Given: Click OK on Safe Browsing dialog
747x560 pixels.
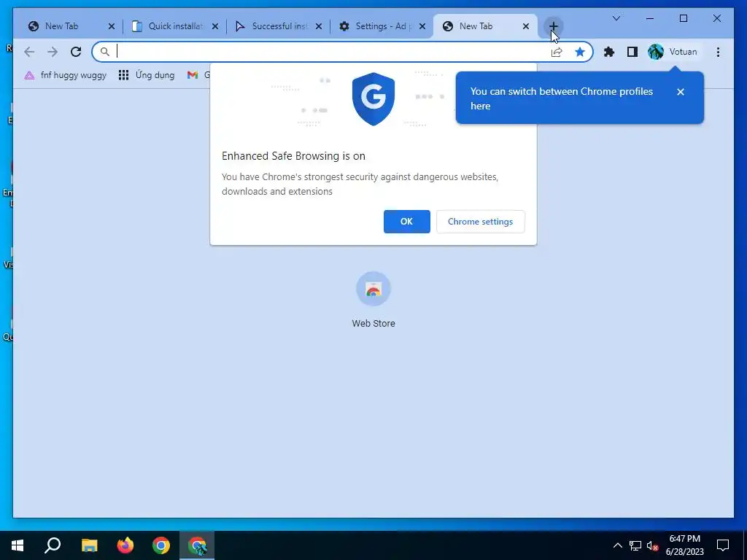Looking at the screenshot, I should (406, 222).
